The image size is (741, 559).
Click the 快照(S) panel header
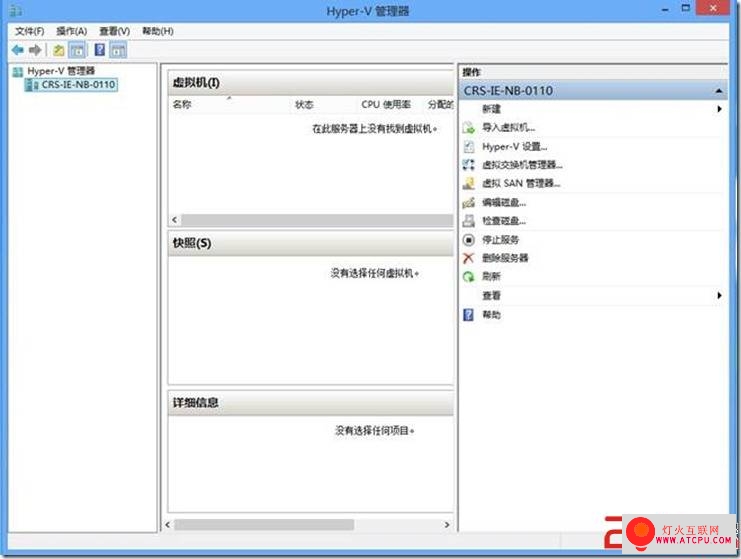[310, 243]
